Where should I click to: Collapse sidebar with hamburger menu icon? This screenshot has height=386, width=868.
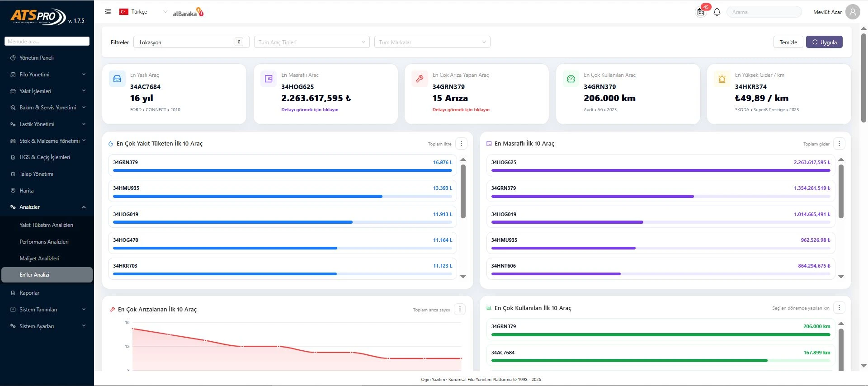coord(108,12)
